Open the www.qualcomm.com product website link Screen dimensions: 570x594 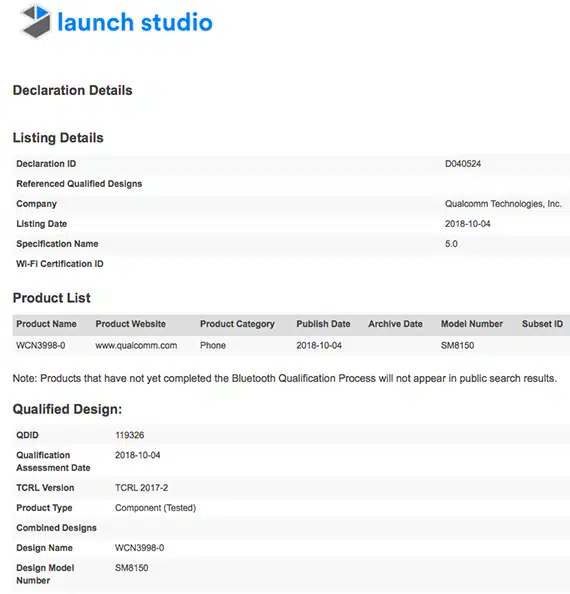(x=136, y=345)
